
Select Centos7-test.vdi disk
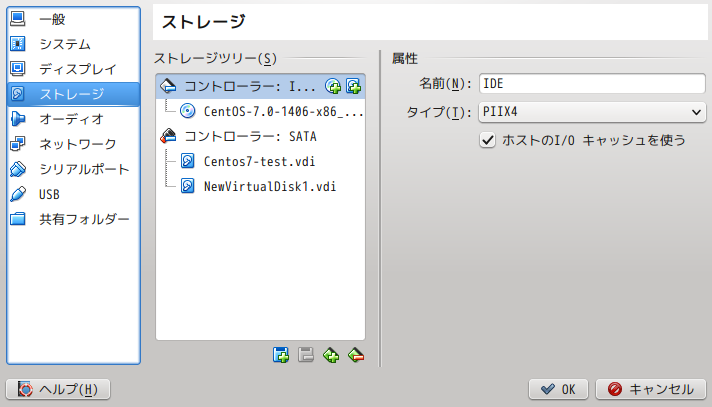pyautogui.click(x=260, y=161)
